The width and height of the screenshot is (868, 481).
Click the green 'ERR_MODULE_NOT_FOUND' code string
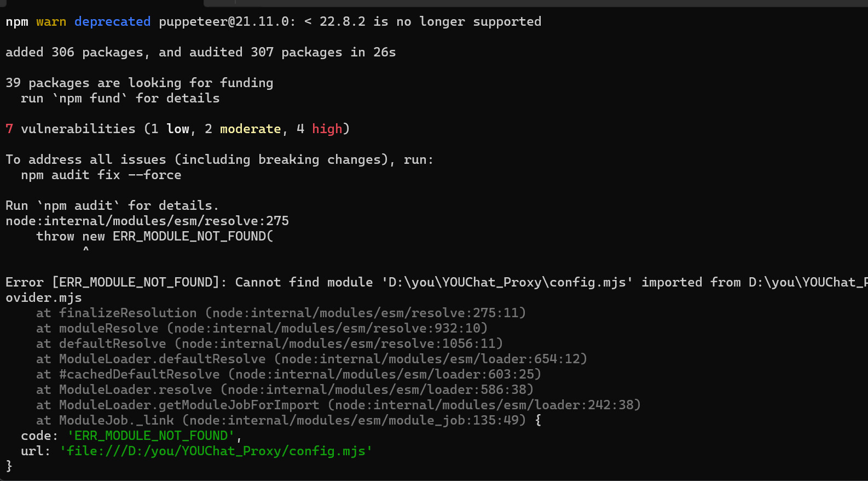[x=151, y=436]
